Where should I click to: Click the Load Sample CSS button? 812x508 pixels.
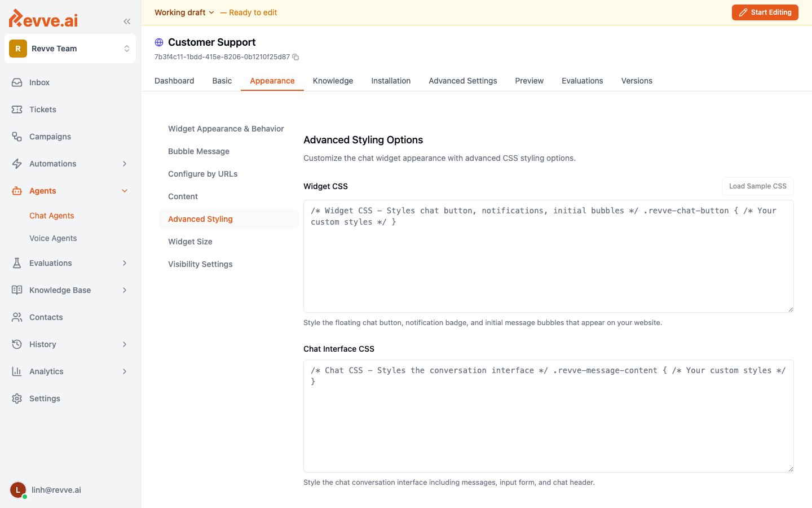click(758, 186)
